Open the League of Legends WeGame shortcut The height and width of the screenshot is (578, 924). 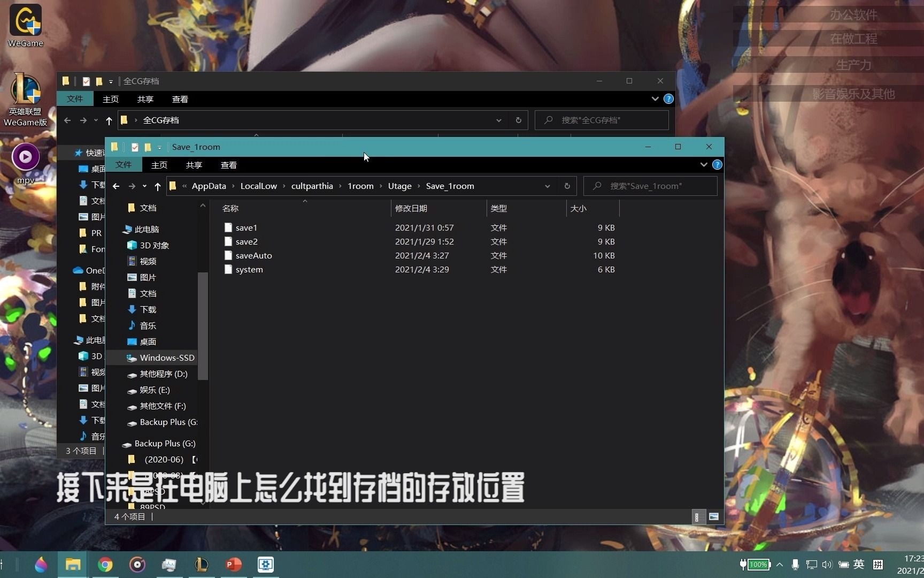tap(26, 100)
